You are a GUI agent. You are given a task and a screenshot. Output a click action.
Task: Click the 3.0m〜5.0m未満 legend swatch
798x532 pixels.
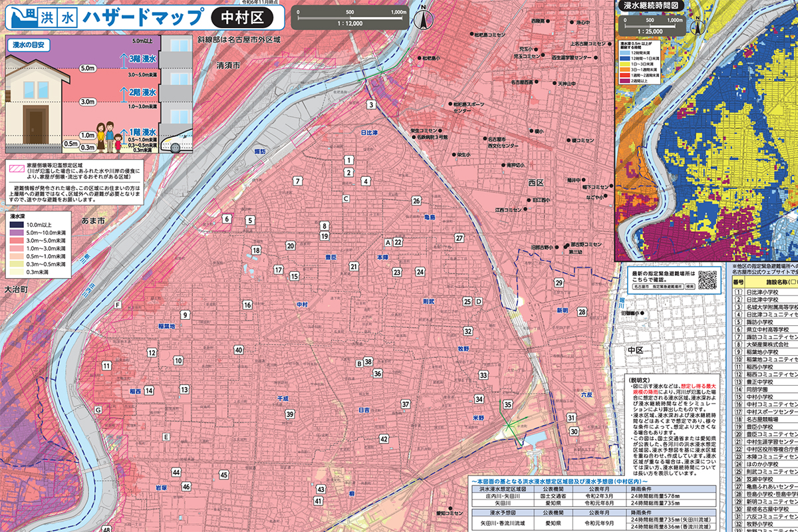coord(18,240)
